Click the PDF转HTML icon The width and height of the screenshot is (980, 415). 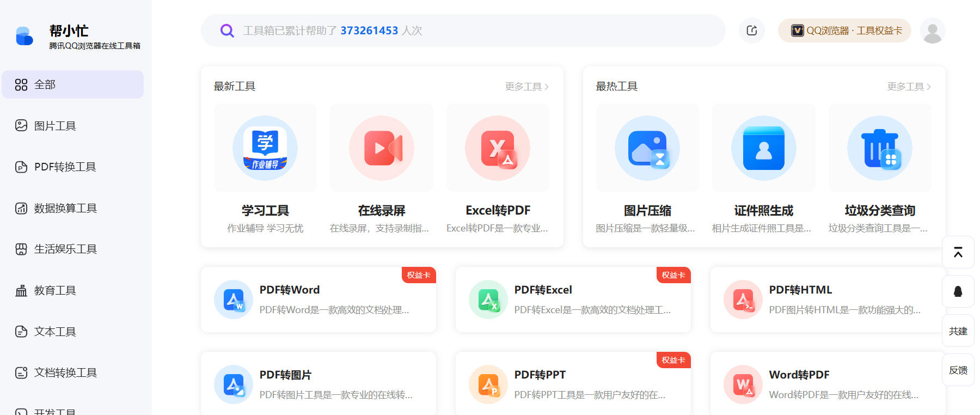[743, 300]
